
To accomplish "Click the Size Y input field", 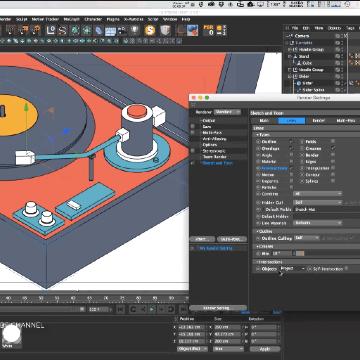I will 227,334.
